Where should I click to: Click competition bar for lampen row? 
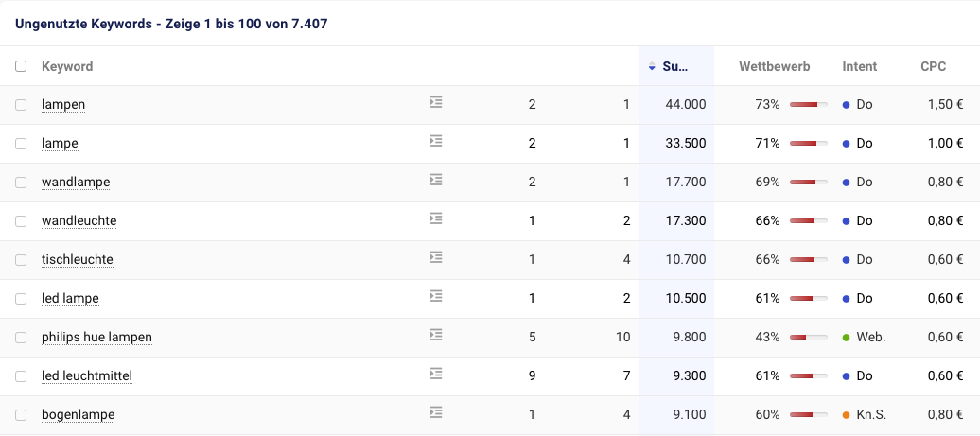pos(808,104)
